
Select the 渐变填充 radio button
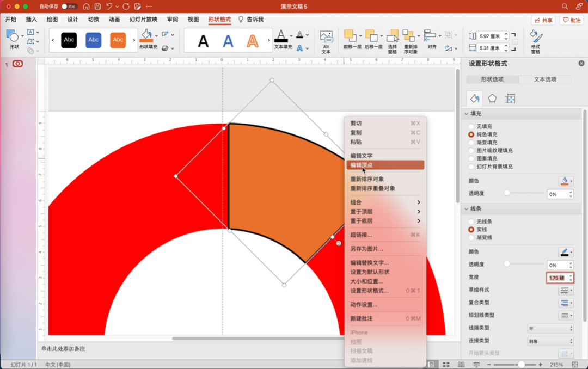tap(471, 143)
